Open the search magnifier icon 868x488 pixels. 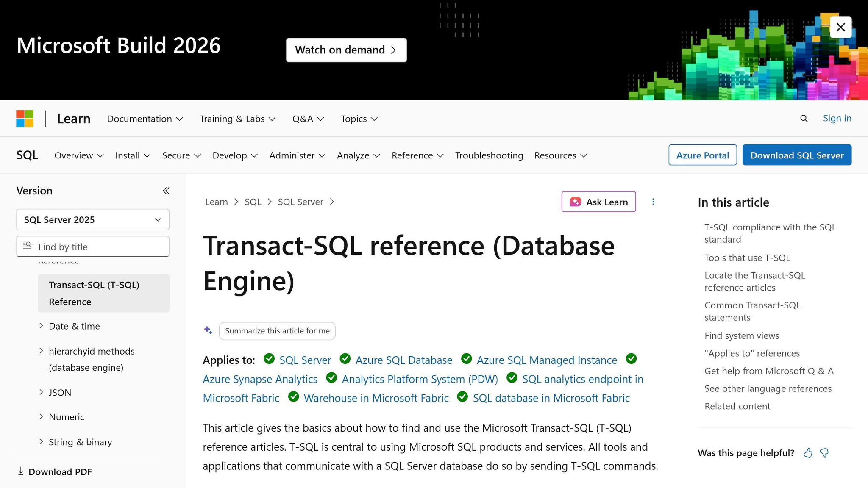(x=804, y=119)
